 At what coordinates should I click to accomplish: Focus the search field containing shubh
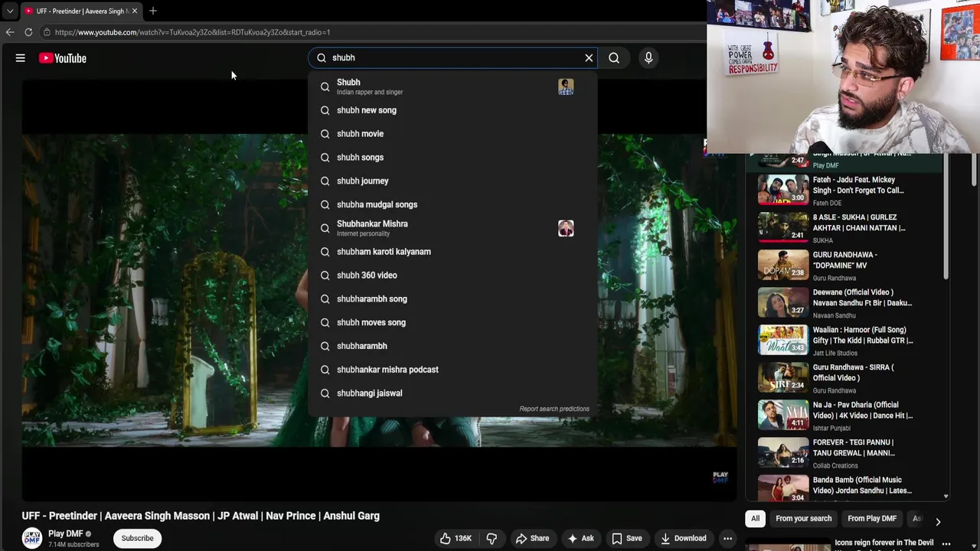pos(452,58)
